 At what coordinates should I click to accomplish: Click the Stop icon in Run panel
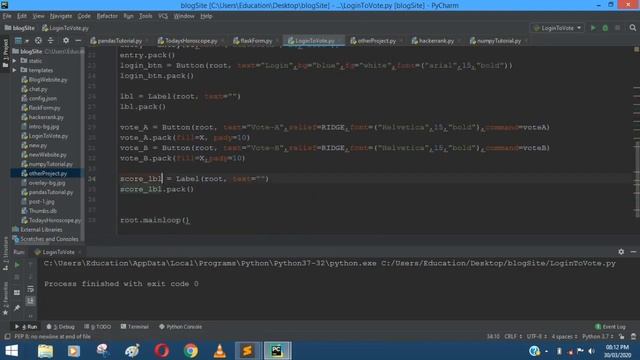click(17, 277)
